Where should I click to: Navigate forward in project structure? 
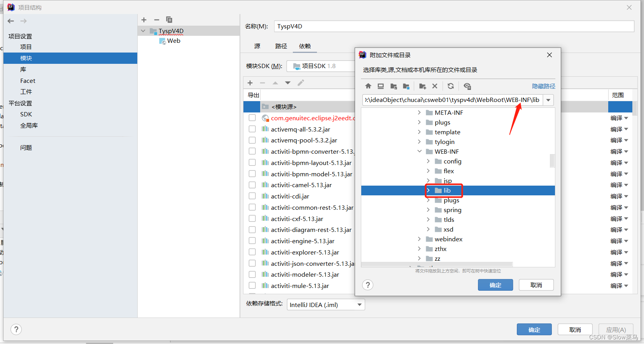point(24,21)
